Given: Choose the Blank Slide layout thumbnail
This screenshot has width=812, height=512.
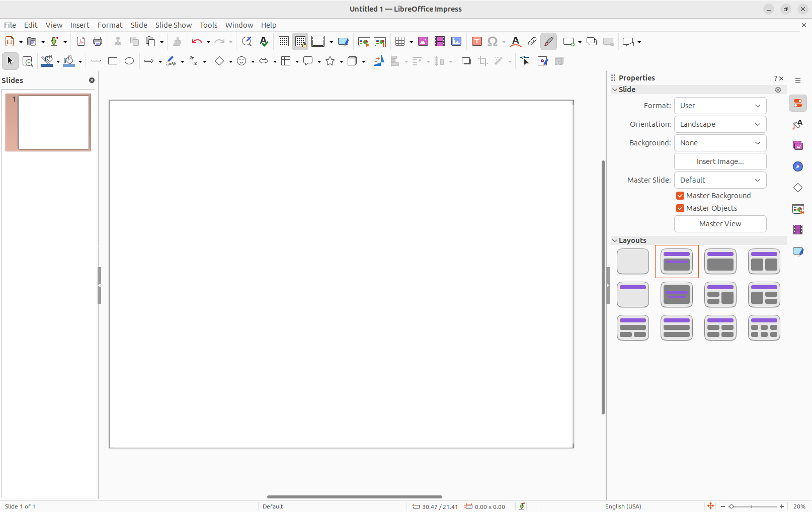Looking at the screenshot, I should point(632,262).
